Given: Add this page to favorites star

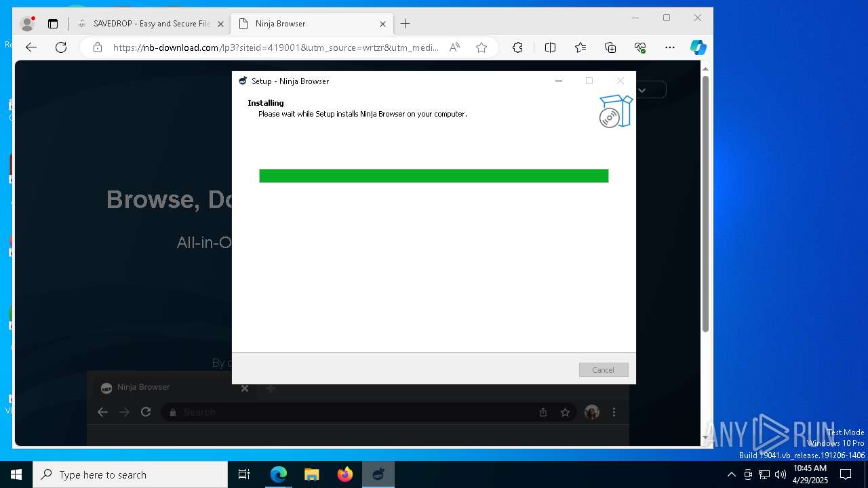Looking at the screenshot, I should (481, 47).
